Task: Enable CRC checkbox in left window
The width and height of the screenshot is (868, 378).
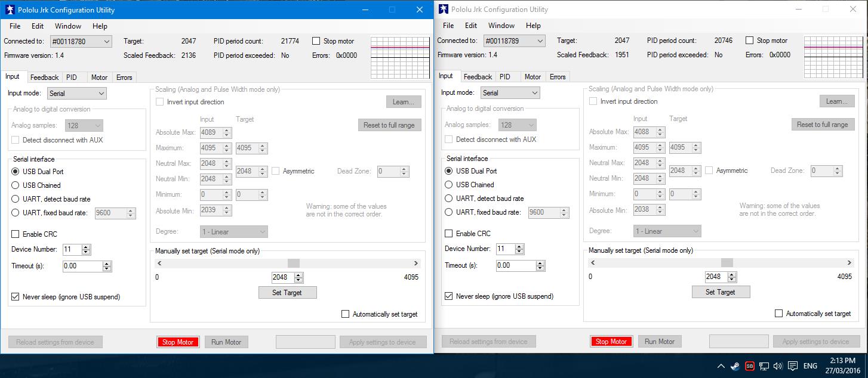Action: click(x=16, y=234)
